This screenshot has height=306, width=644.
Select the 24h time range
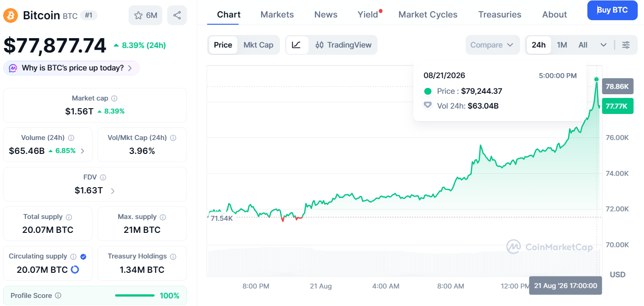[x=538, y=45]
